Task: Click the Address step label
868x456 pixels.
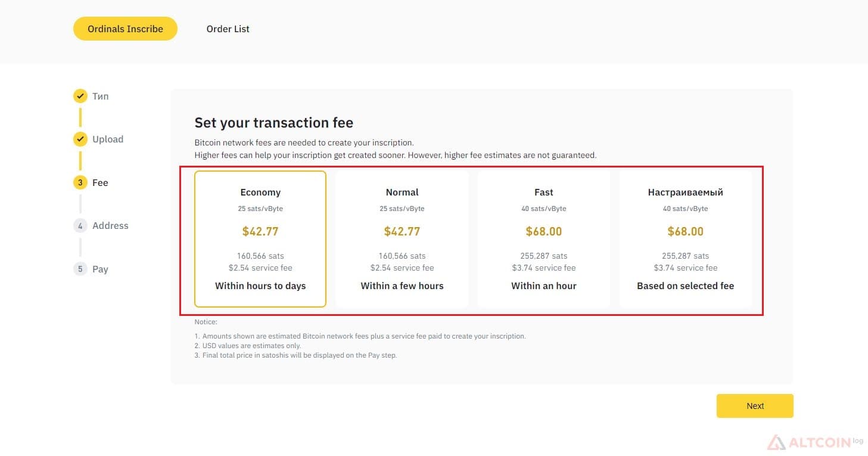Action: (x=110, y=226)
